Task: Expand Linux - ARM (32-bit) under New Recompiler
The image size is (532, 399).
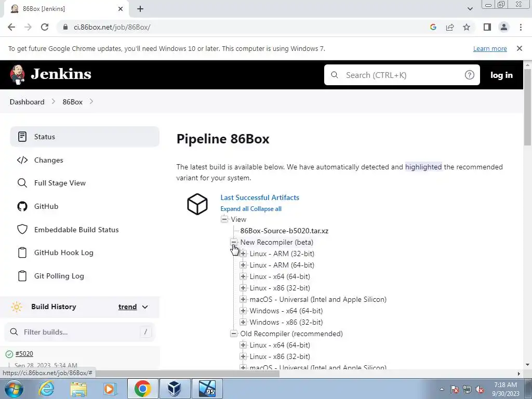Action: [243, 254]
